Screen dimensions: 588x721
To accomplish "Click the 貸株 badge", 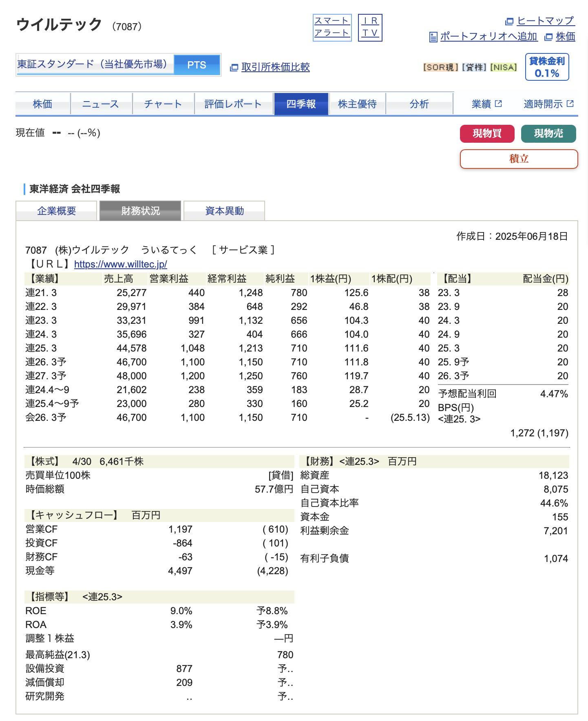I will (474, 67).
